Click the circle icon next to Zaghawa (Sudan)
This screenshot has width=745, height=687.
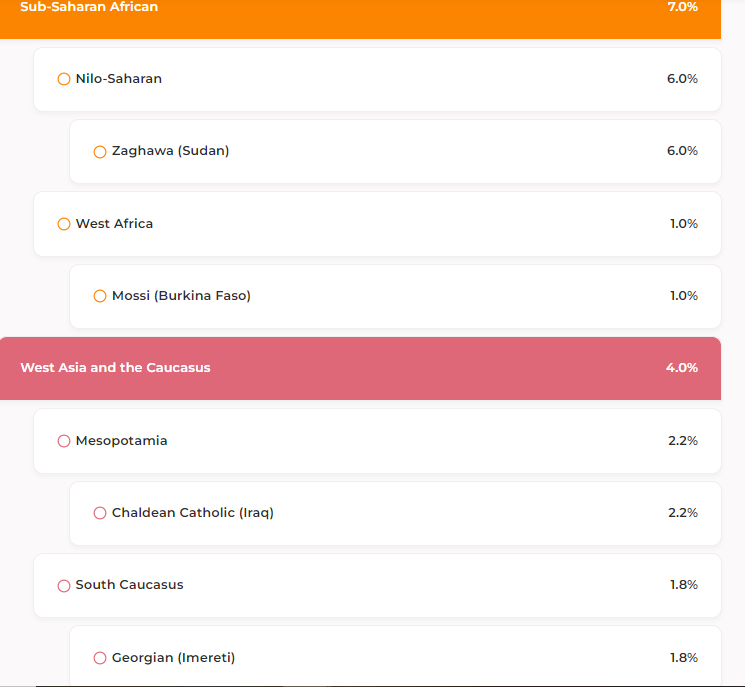(x=100, y=152)
